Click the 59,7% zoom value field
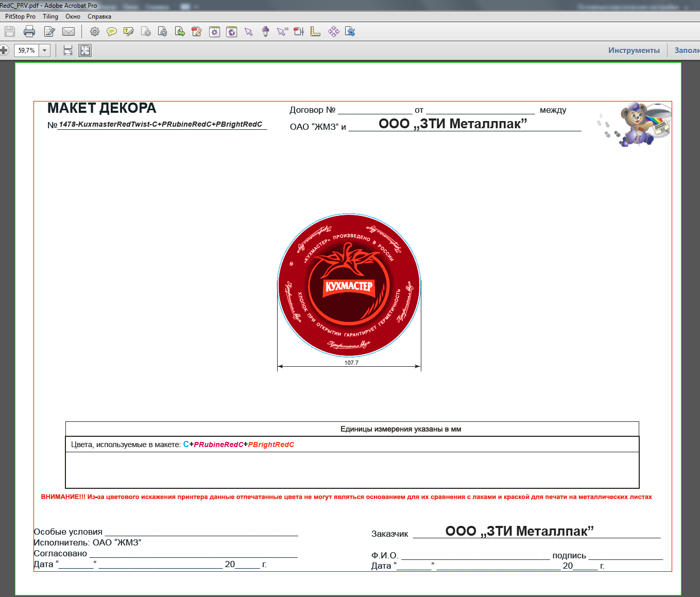Viewport: 700px width, 597px height. pyautogui.click(x=27, y=50)
